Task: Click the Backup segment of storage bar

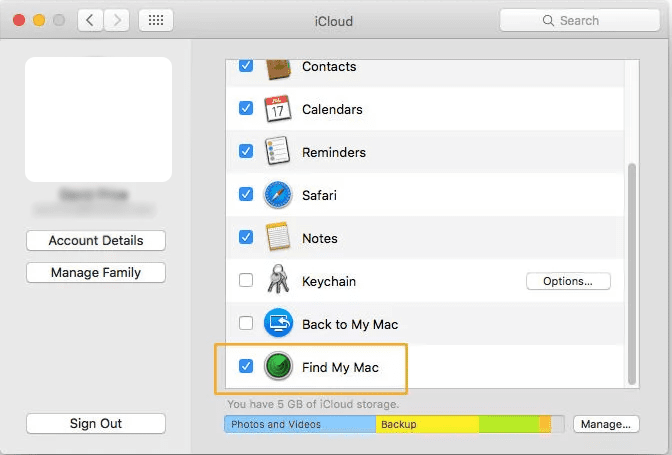Action: pos(427,425)
